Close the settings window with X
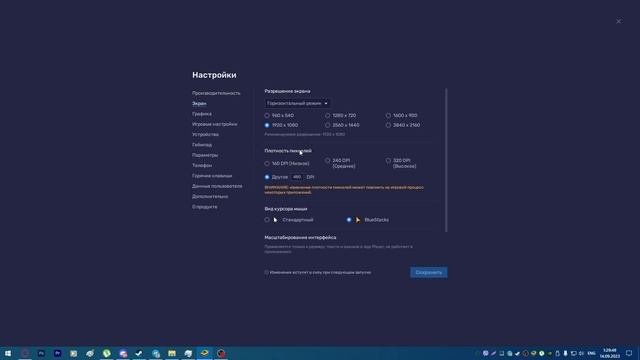 coord(618,21)
